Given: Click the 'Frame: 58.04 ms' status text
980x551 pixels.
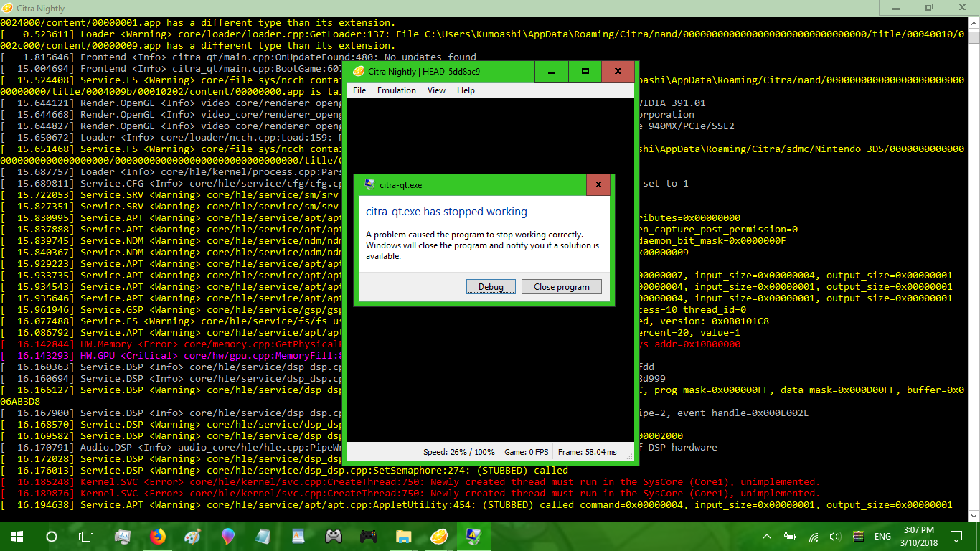Looking at the screenshot, I should [587, 452].
